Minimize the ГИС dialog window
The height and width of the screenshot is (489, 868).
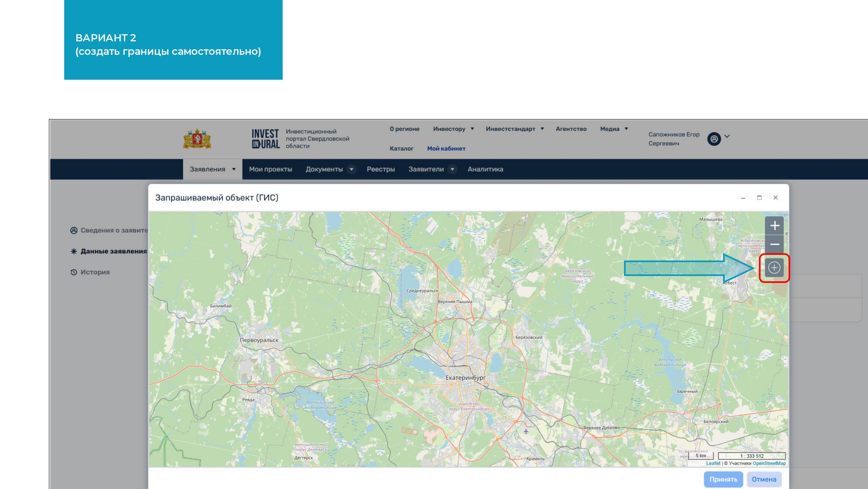743,198
